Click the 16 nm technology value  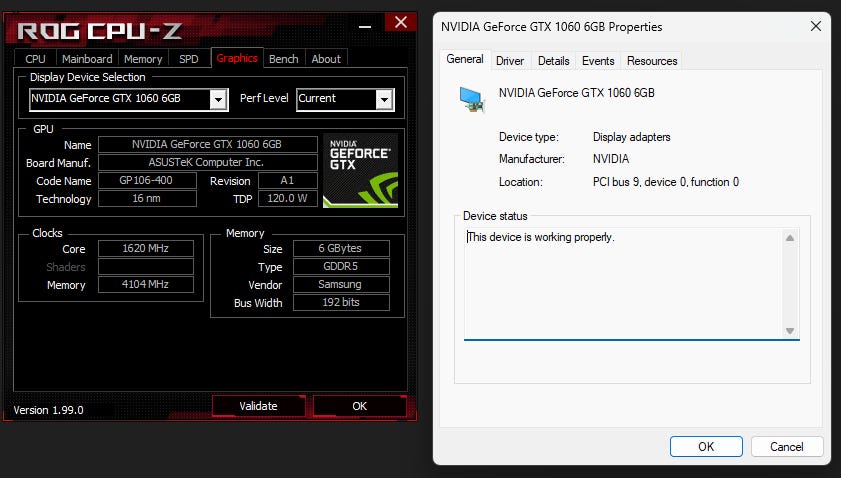coord(147,198)
